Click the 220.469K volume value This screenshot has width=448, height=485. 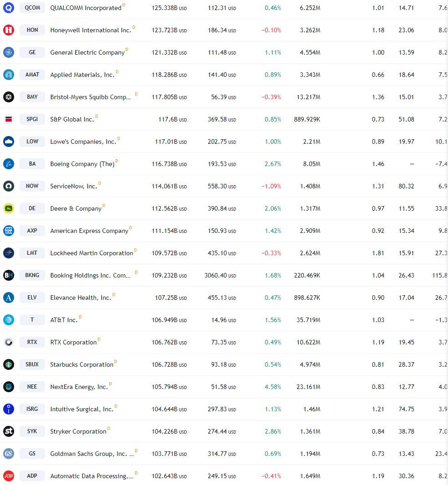tap(307, 275)
